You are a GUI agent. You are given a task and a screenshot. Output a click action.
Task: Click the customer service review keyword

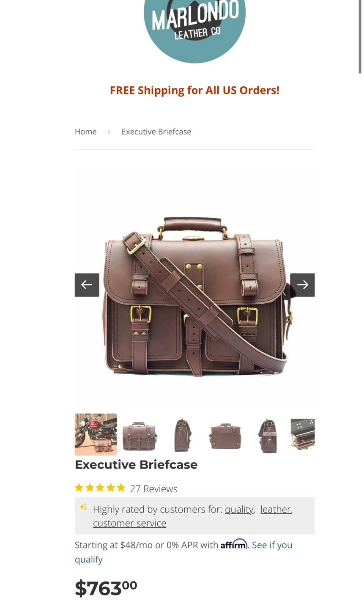(x=129, y=523)
